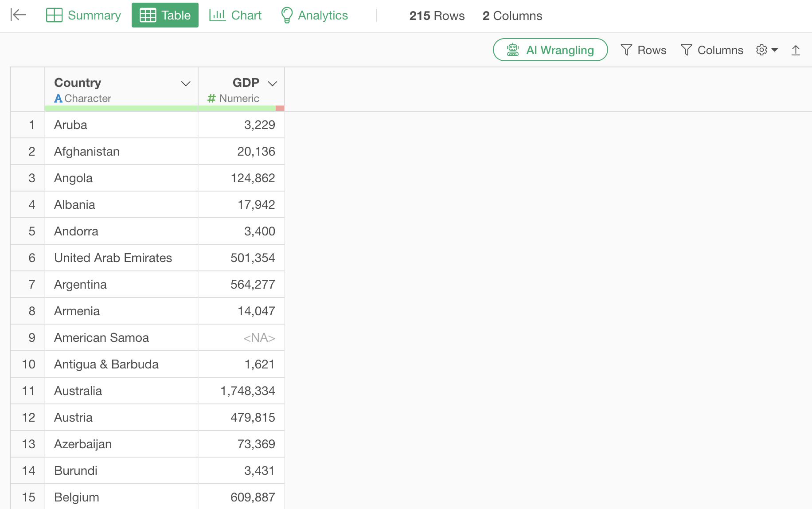This screenshot has height=509, width=812.
Task: Select the United Arab Emirates cell
Action: 113,258
